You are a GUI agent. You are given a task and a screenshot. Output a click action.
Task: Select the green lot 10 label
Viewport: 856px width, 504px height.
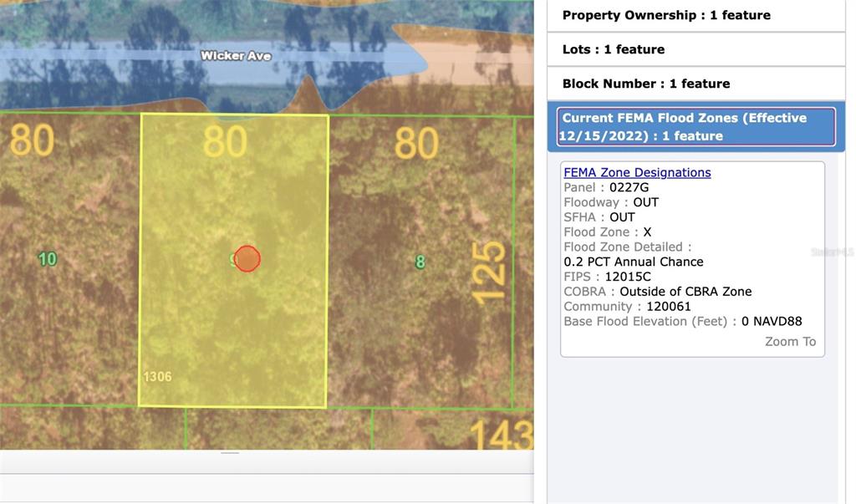(x=48, y=259)
